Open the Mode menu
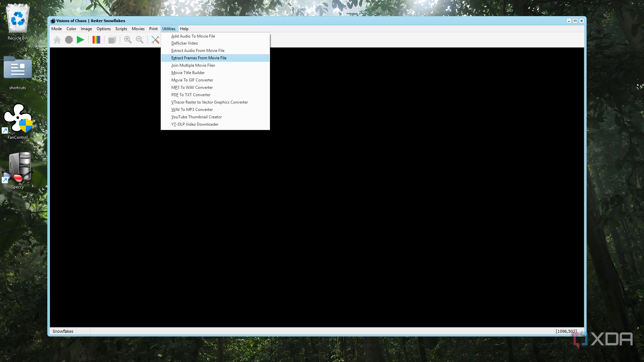Screen dimensions: 644x362 (56, 29)
